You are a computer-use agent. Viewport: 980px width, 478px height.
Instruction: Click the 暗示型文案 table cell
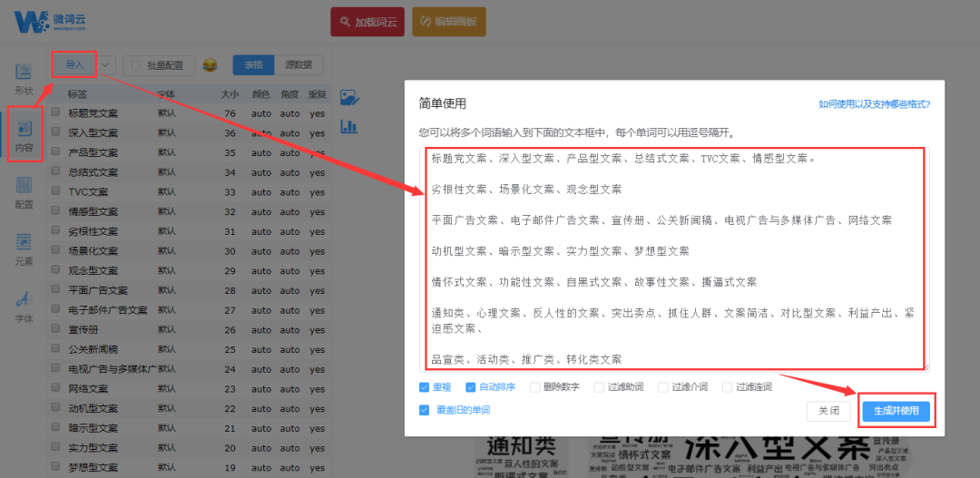pos(93,429)
